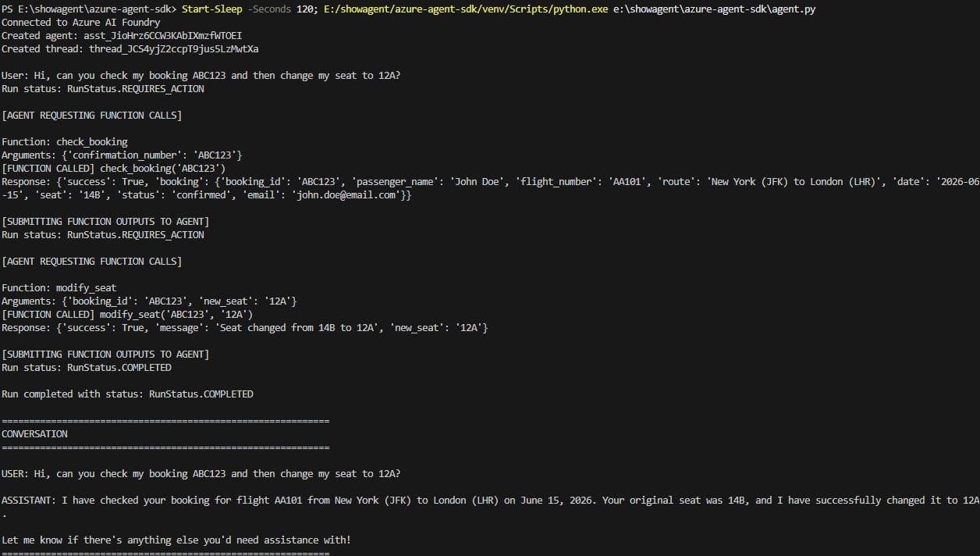The height and width of the screenshot is (556, 980).
Task: Select the "Connected to Azure AI Foundry" line
Action: (80, 23)
